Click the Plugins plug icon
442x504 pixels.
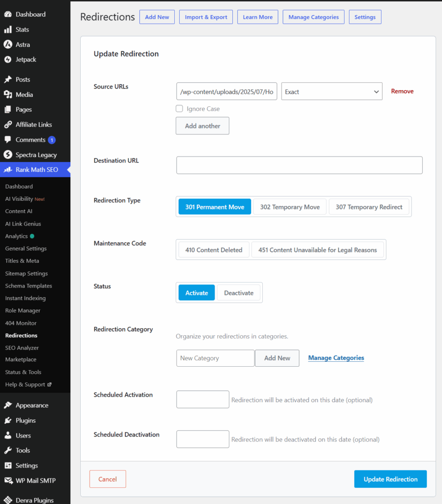(x=8, y=420)
